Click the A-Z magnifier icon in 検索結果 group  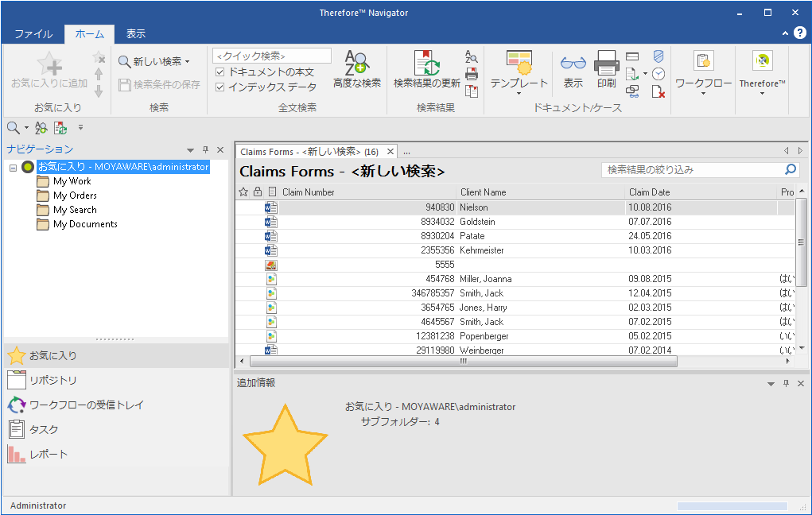point(472,56)
